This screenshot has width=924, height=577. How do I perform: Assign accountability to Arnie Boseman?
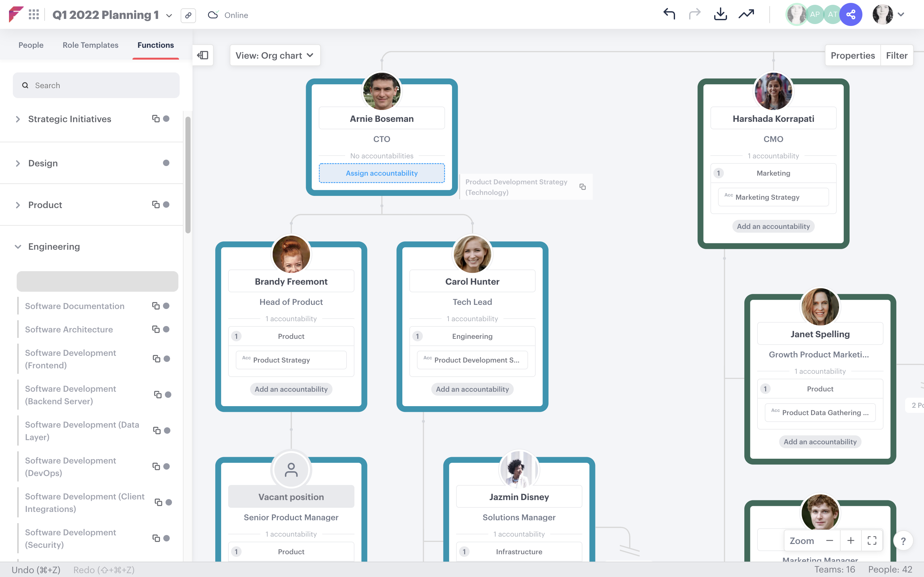(x=381, y=173)
